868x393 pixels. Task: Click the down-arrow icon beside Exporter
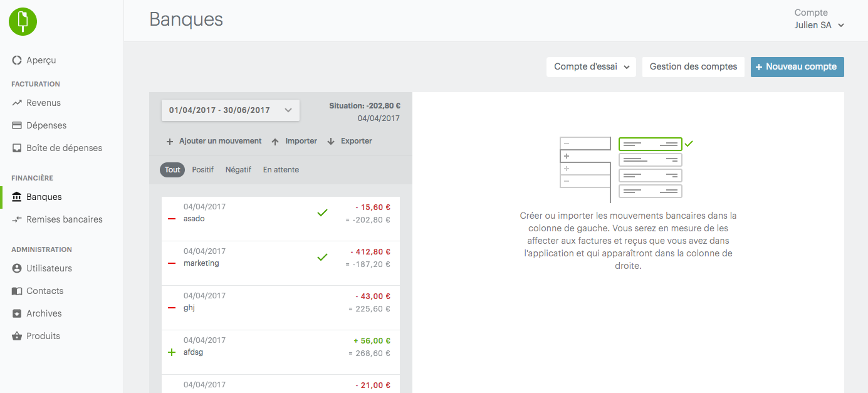pos(331,142)
